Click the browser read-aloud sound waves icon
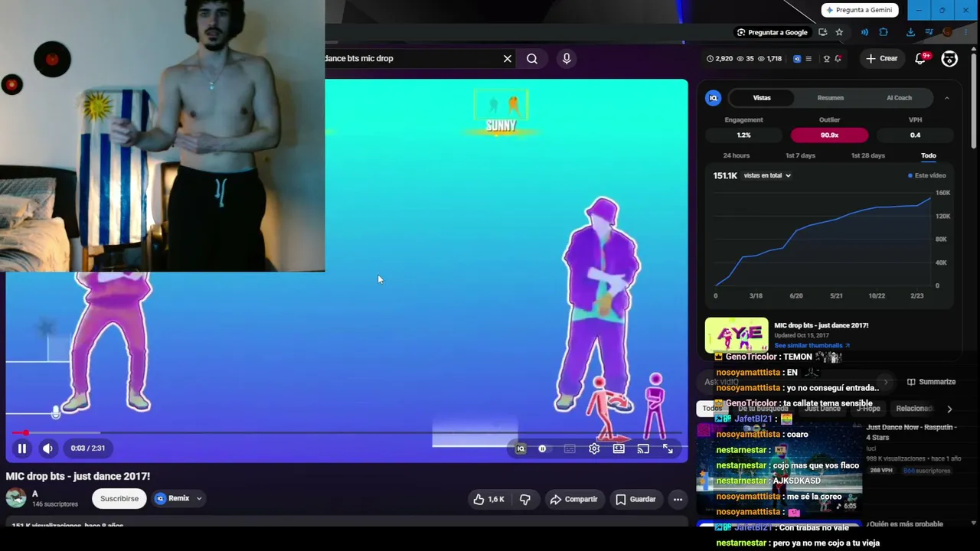 (864, 32)
